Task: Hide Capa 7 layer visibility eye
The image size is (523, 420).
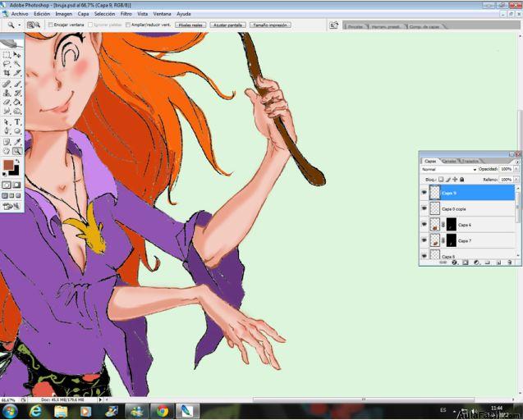Action: (x=424, y=240)
